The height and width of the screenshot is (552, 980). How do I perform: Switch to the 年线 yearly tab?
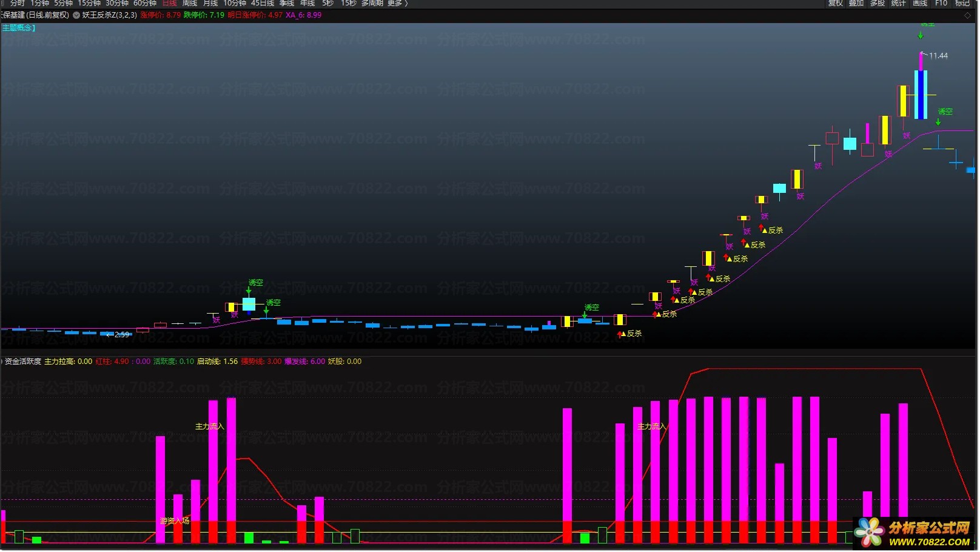click(307, 3)
